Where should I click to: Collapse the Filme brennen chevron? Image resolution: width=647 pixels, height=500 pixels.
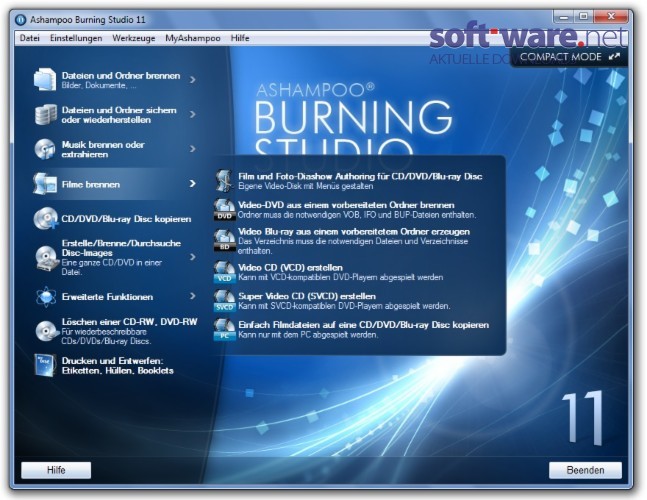(193, 184)
